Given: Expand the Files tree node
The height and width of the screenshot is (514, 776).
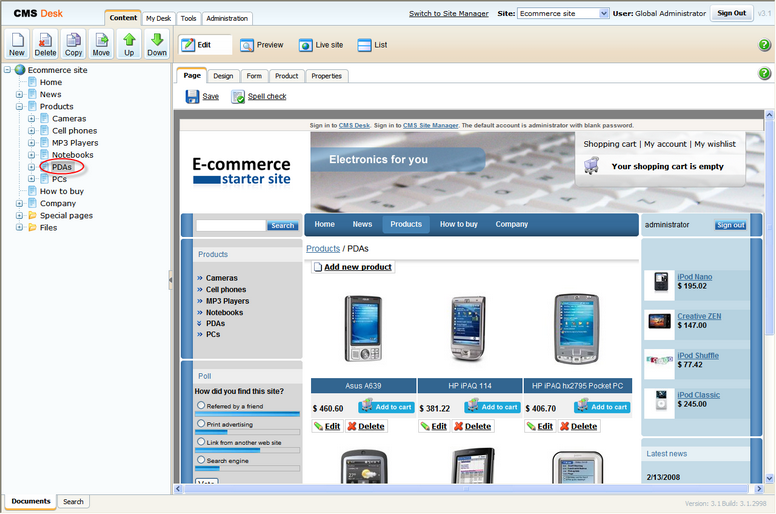Looking at the screenshot, I should tap(19, 228).
